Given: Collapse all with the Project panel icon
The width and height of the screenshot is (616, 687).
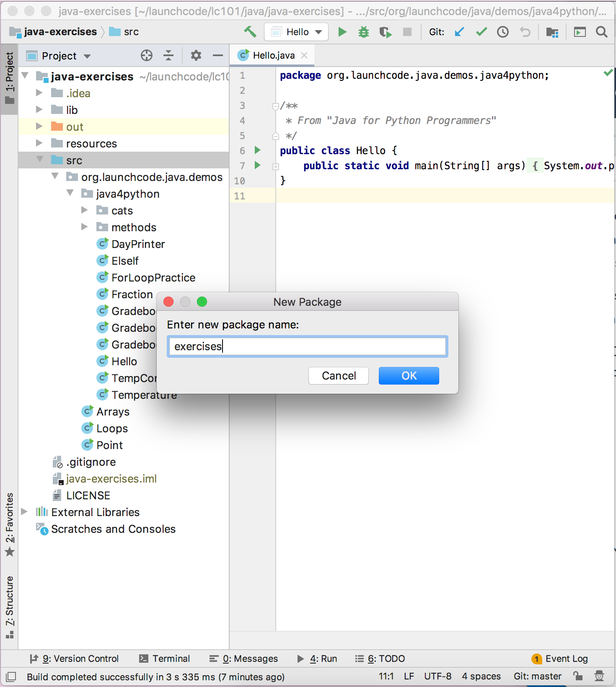Looking at the screenshot, I should [x=168, y=55].
